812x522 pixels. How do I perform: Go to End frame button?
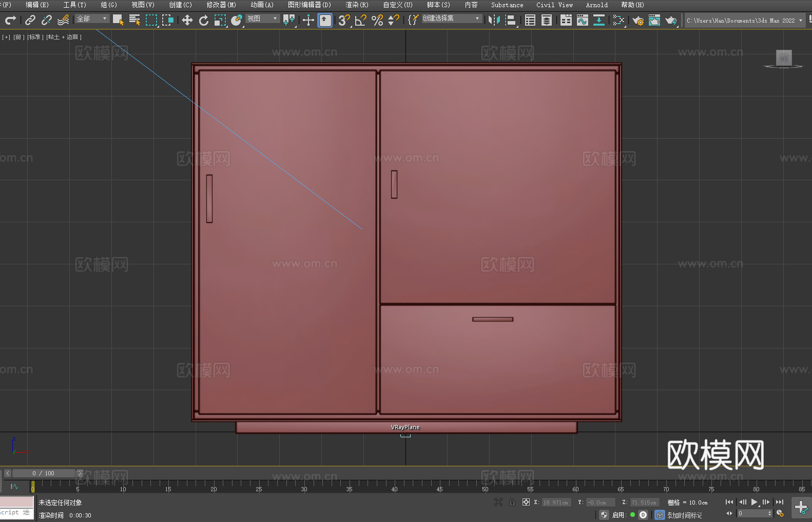[x=780, y=502]
